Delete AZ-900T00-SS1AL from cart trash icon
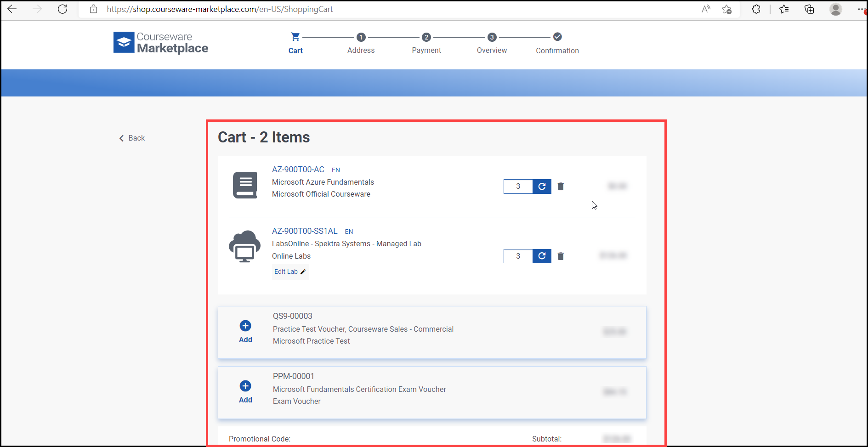Image resolution: width=868 pixels, height=447 pixels. coord(561,256)
